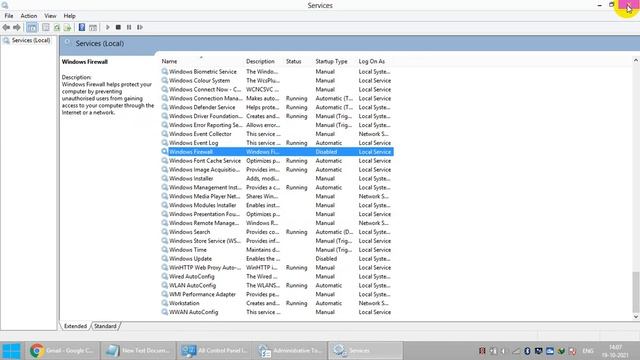Click the Refresh toolbar icon
Screen dimensions: 640x360
coord(57,27)
